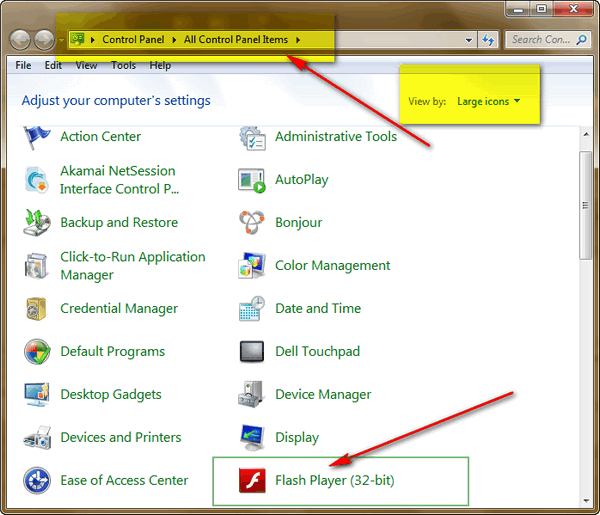Open the Backup and Restore icon
The width and height of the screenshot is (600, 515).
click(36, 223)
